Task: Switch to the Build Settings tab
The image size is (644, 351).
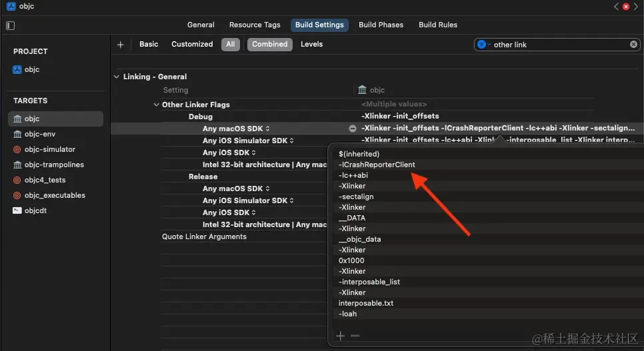Action: (319, 25)
